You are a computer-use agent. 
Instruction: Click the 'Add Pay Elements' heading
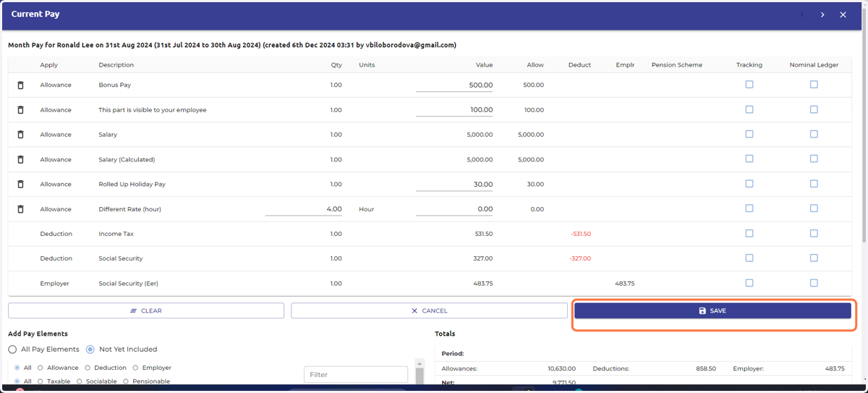[x=38, y=334]
